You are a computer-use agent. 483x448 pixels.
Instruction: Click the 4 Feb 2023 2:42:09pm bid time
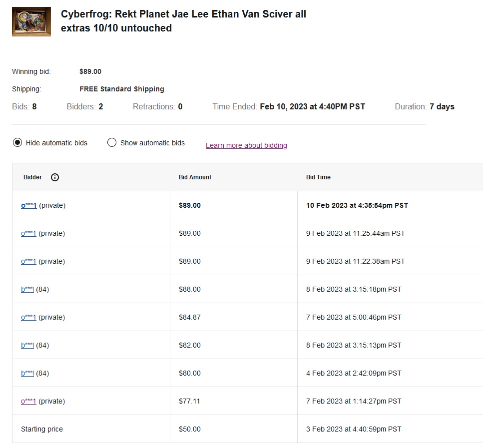(354, 373)
